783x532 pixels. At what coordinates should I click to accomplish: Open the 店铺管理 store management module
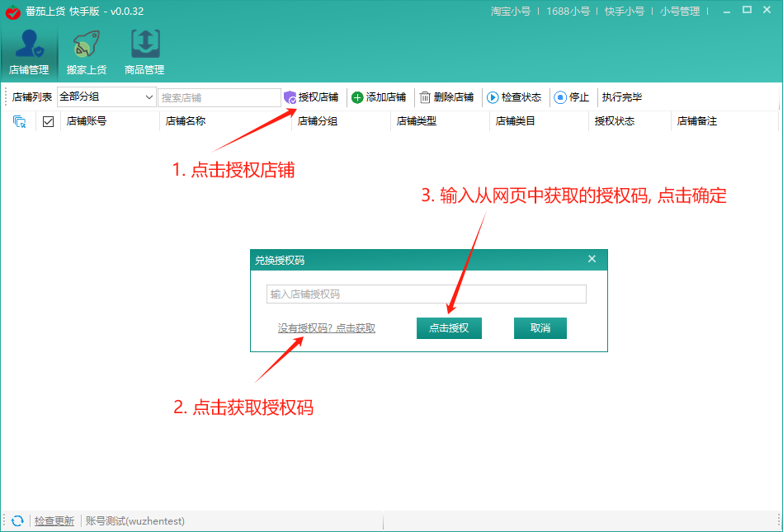(29, 50)
